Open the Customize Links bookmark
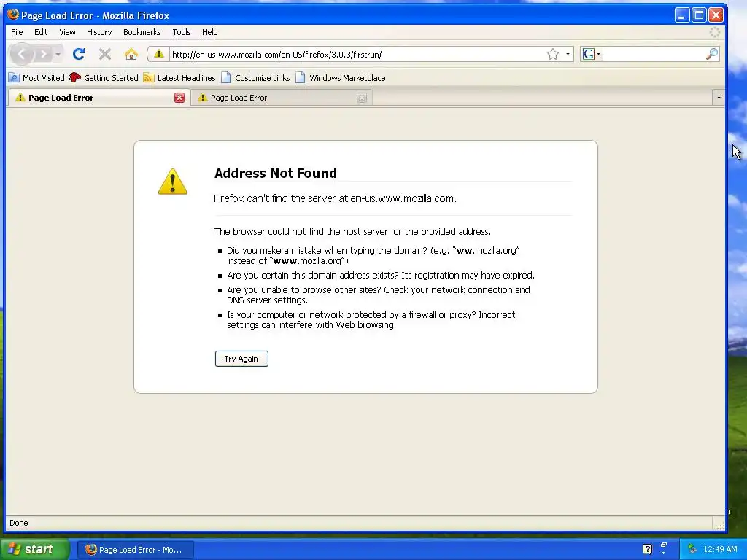747x560 pixels. pyautogui.click(x=255, y=77)
